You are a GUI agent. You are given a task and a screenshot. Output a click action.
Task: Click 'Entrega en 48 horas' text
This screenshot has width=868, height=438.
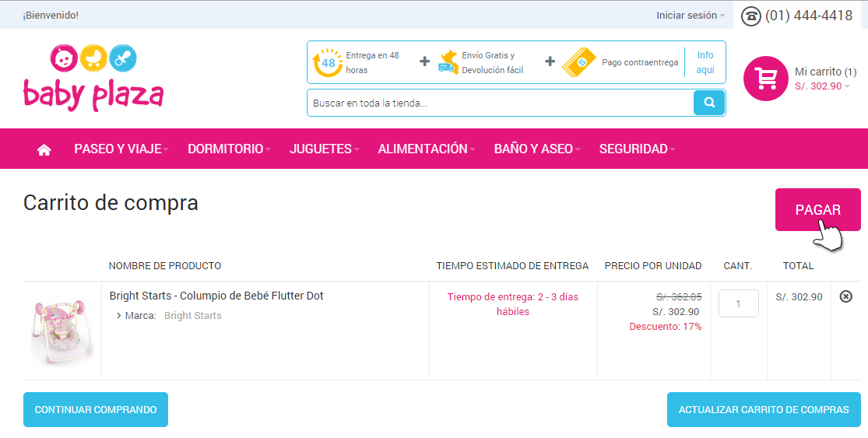pos(372,62)
